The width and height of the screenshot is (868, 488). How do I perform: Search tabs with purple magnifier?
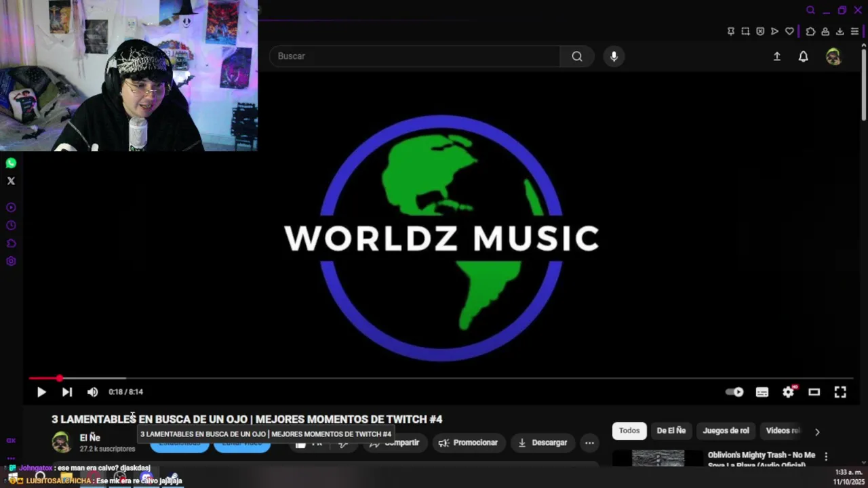(810, 10)
